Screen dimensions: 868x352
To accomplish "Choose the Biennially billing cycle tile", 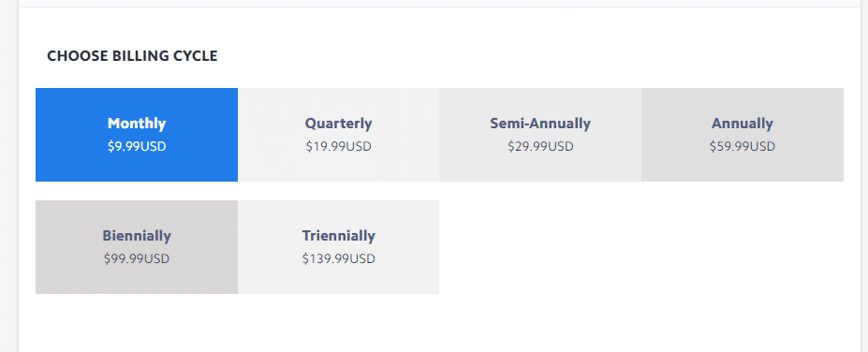I will tap(137, 247).
